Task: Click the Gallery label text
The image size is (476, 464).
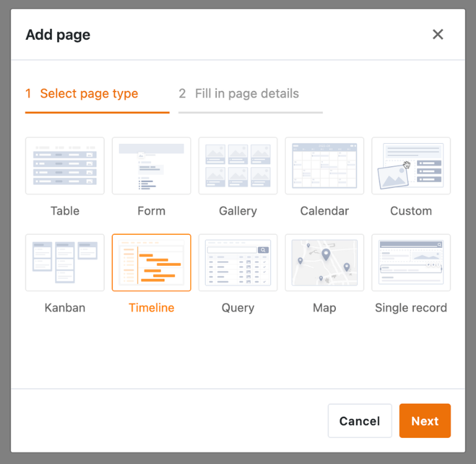Action: [238, 211]
